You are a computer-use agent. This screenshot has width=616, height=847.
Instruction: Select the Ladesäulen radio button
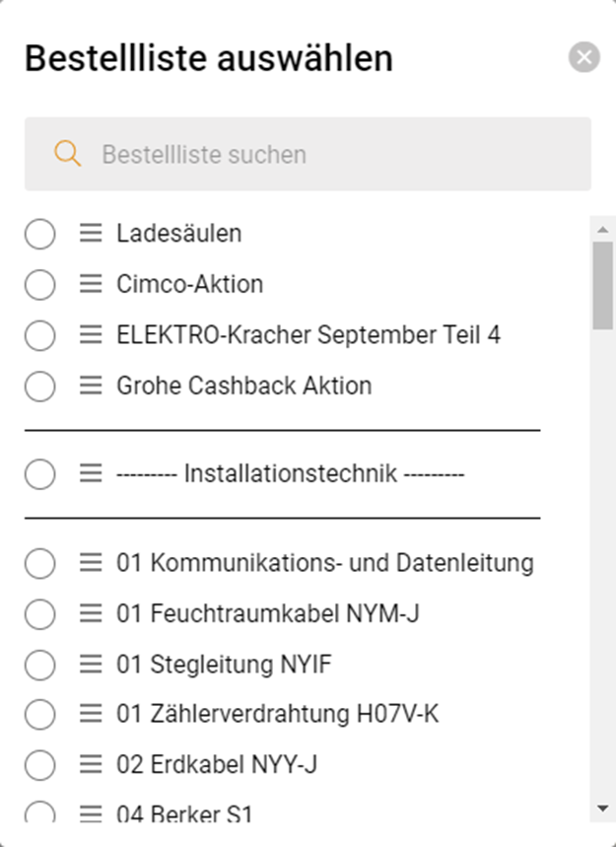pyautogui.click(x=39, y=235)
